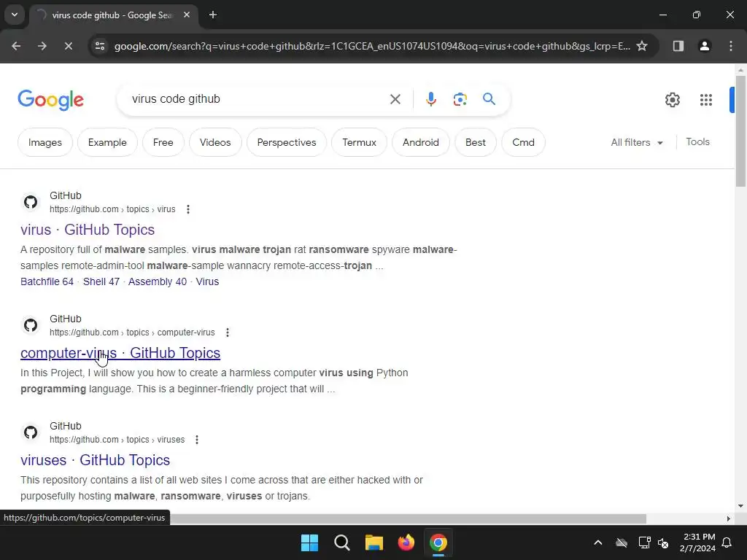The image size is (747, 560).
Task: Open Windows Start menu
Action: coord(309,542)
